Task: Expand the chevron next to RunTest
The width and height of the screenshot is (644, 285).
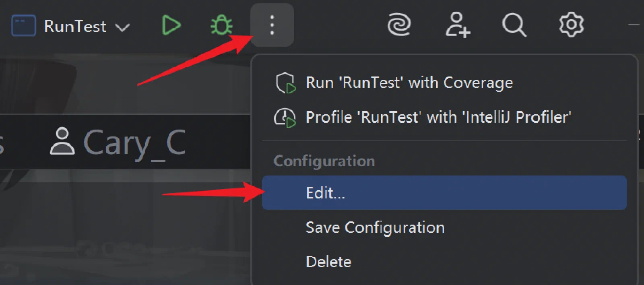Action: [x=122, y=27]
